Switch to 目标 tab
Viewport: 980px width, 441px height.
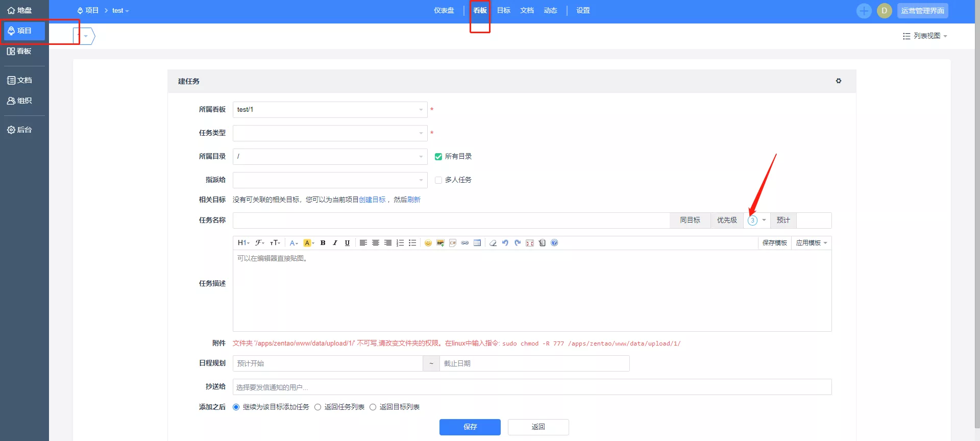point(504,11)
